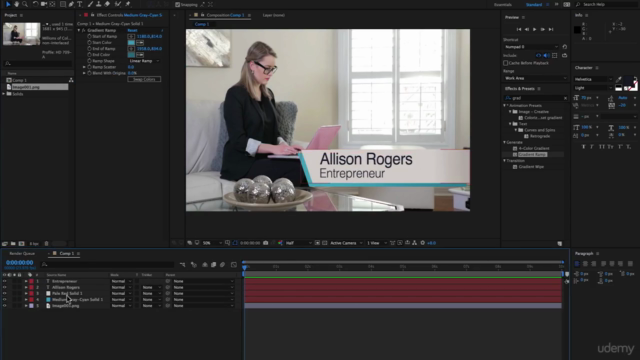The image size is (640, 360).
Task: Hide the Pale Red Solid 1 layer
Action: click(x=4, y=293)
